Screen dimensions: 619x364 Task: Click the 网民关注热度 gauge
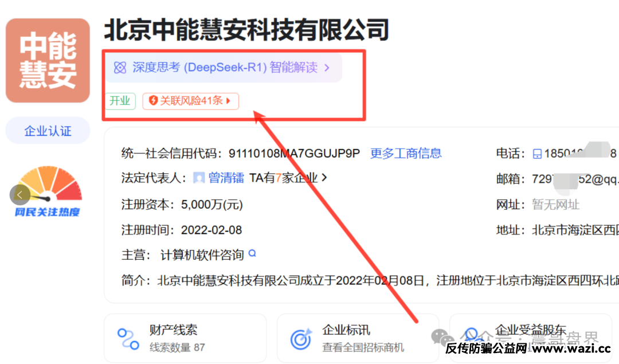48,191
